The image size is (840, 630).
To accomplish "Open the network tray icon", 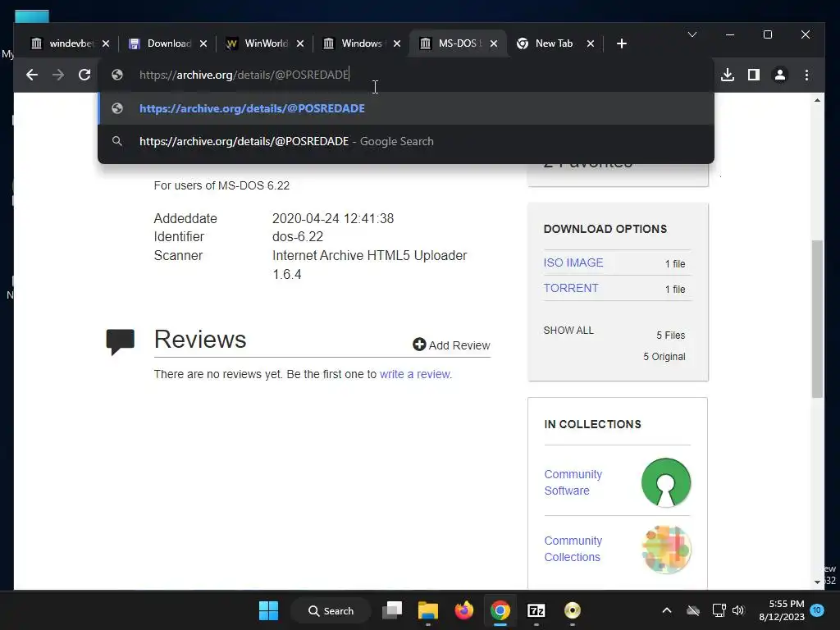I will coord(719,610).
